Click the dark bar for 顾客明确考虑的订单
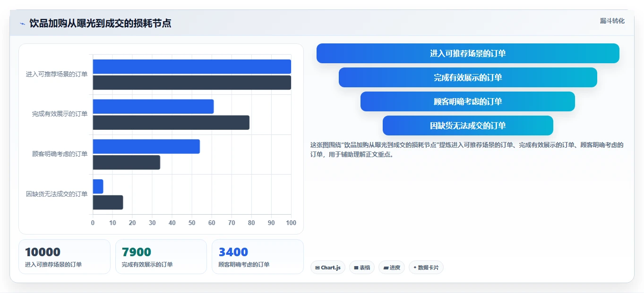 tap(127, 162)
